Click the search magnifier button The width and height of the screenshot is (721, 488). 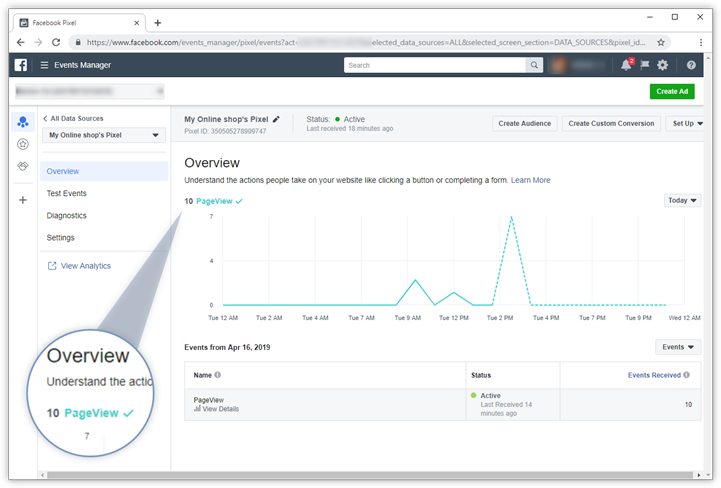[x=534, y=65]
